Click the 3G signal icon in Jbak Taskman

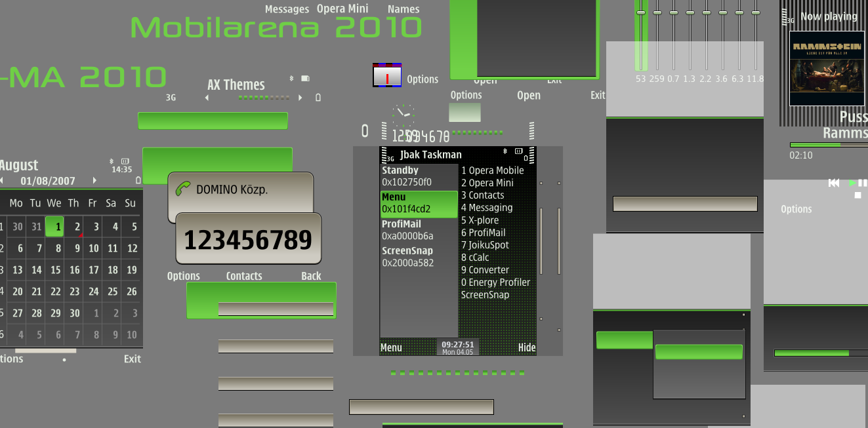[x=388, y=155]
